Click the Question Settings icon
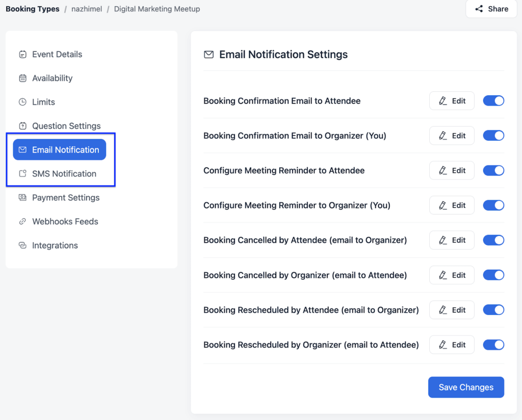Viewport: 522px width, 420px height. point(22,126)
